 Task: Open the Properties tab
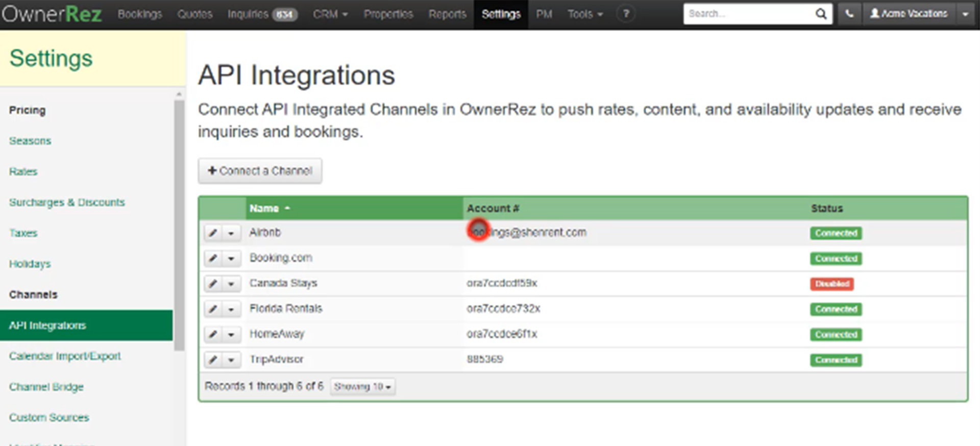point(388,14)
